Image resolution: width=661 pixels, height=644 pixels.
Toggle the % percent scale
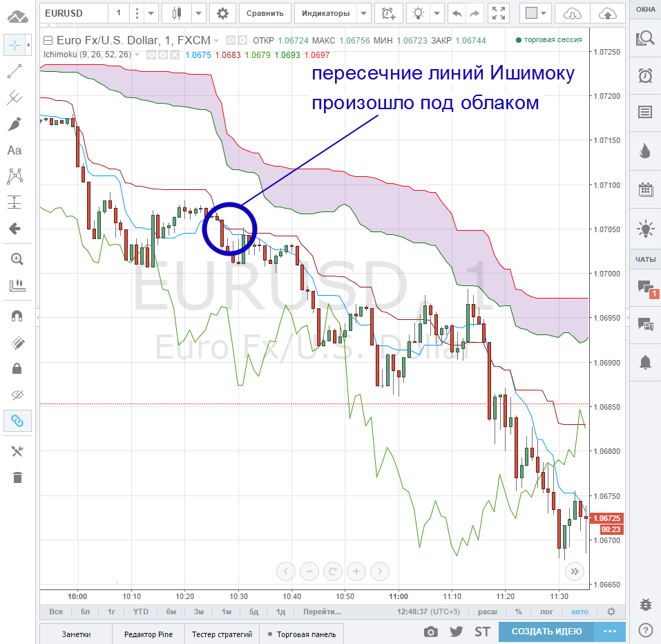519,612
